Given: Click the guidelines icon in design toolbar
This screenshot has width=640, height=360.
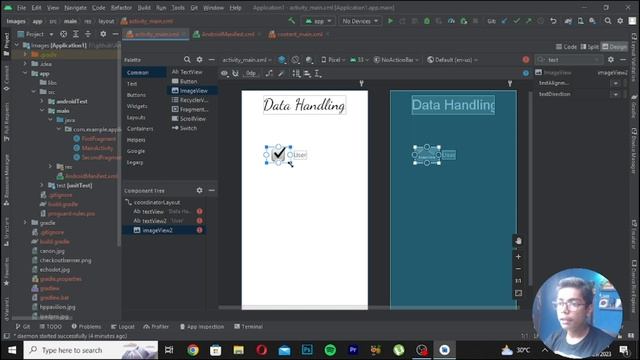Looking at the screenshot, I should click(x=318, y=73).
